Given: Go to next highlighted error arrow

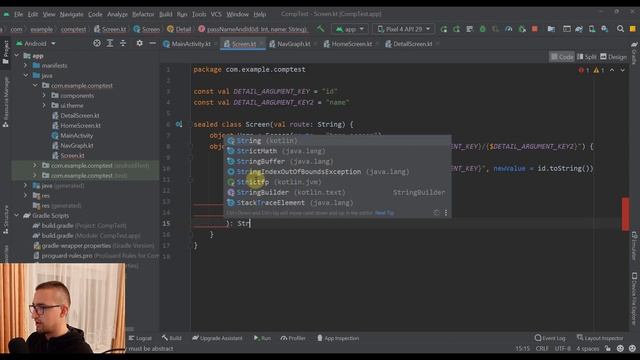Looking at the screenshot, I should [622, 70].
